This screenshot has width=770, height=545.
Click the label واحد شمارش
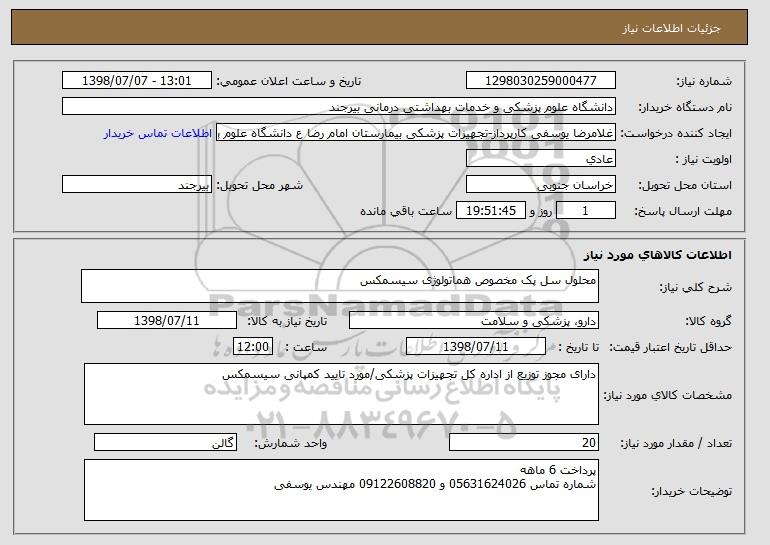pos(291,444)
